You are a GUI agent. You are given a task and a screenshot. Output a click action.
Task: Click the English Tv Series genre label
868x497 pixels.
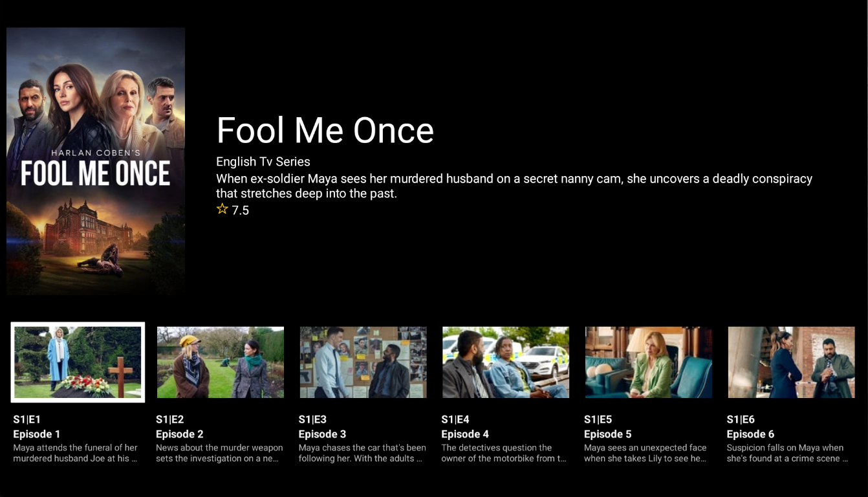click(263, 162)
